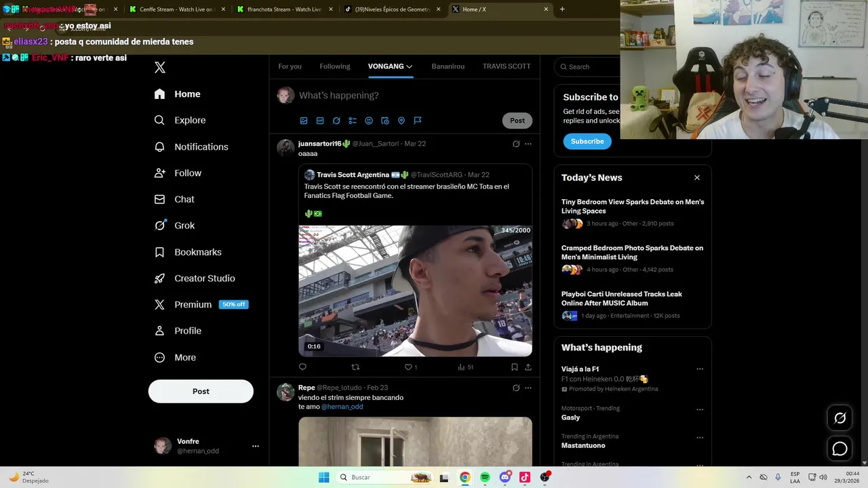Screen dimensions: 868x488
Task: Click the flag icon in composer
Action: tap(418, 121)
